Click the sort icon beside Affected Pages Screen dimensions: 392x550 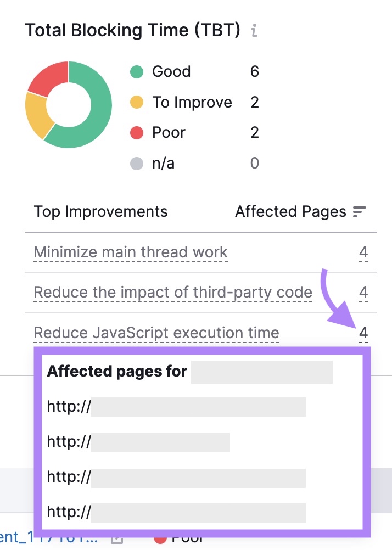pyautogui.click(x=359, y=211)
